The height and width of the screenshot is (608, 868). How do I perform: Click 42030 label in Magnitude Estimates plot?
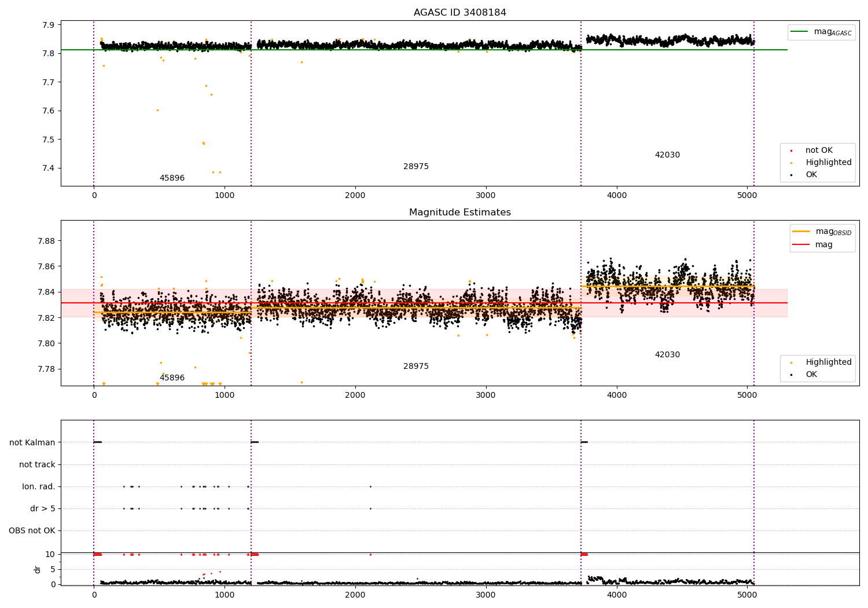pyautogui.click(x=667, y=354)
